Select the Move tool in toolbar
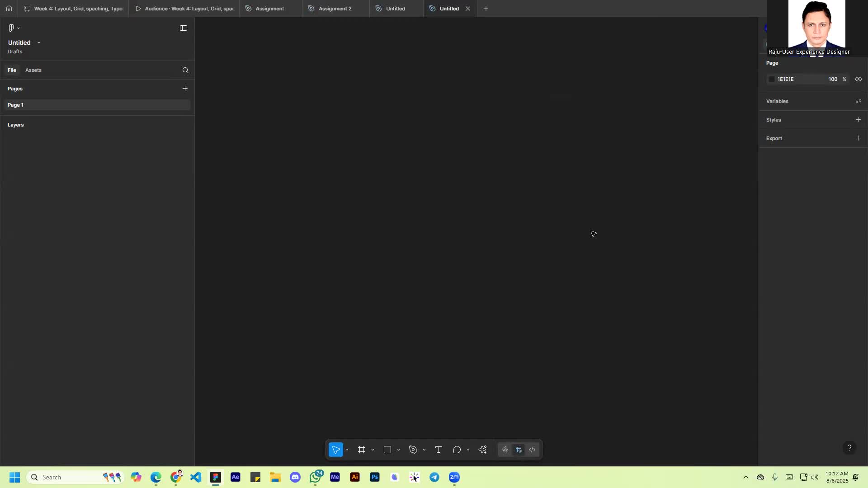This screenshot has height=488, width=868. [336, 450]
